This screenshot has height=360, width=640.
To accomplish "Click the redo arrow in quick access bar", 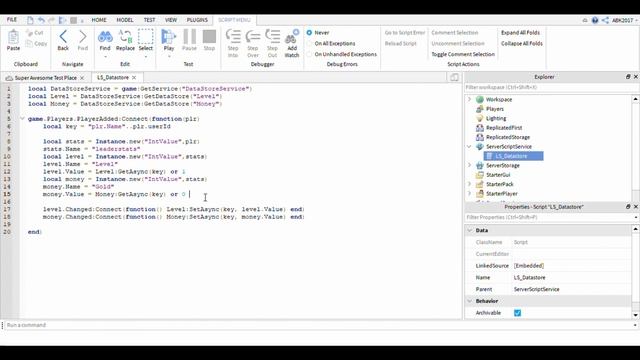I will 51,20.
